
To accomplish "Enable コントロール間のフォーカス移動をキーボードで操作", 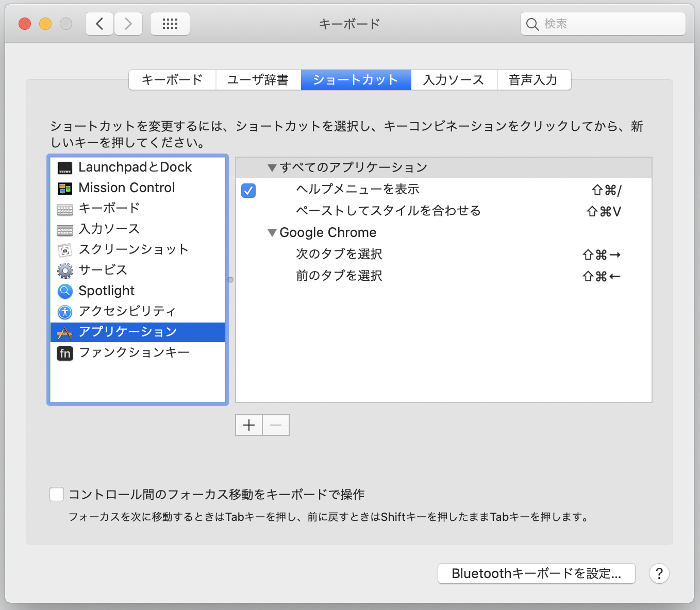I will 56,494.
